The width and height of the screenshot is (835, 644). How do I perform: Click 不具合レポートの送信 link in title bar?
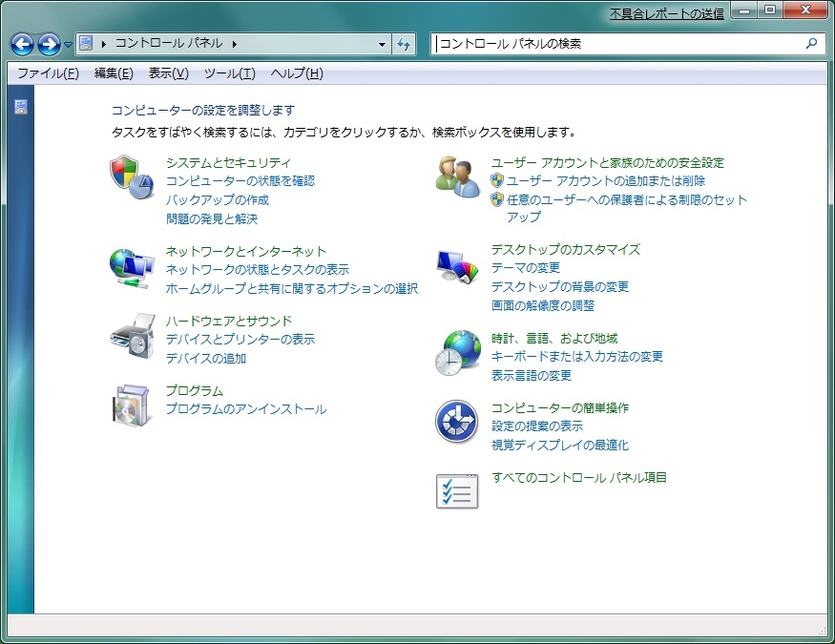667,14
